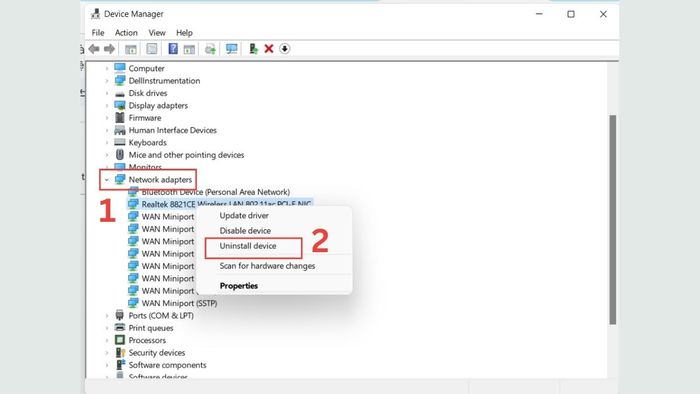
Task: Click the Network adapters category icon
Action: [x=120, y=179]
